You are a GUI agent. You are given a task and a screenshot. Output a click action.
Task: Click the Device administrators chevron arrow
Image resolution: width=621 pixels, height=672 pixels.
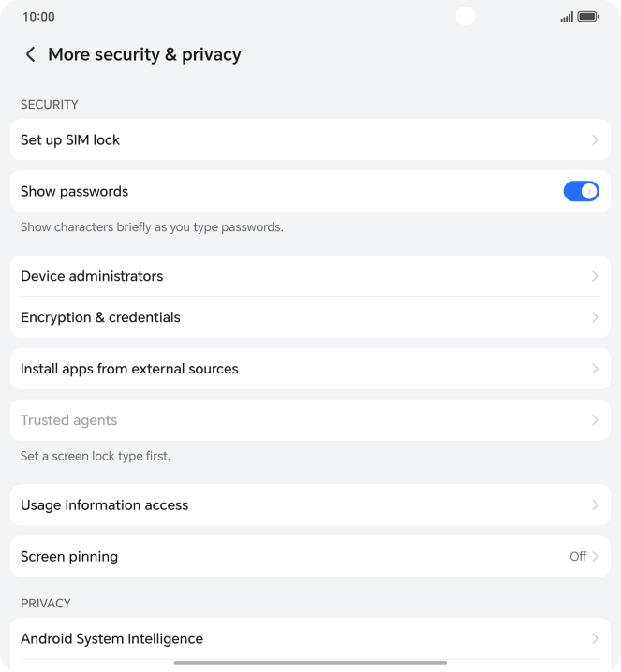coord(595,276)
